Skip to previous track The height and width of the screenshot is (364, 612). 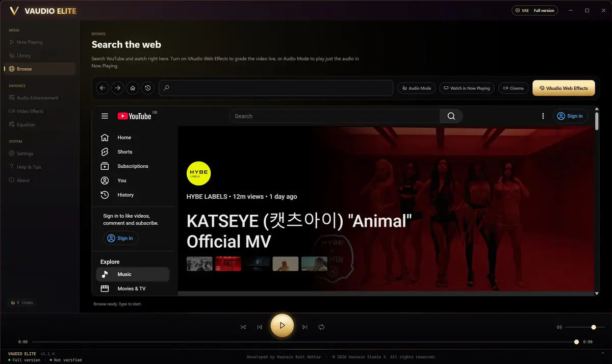pos(260,327)
